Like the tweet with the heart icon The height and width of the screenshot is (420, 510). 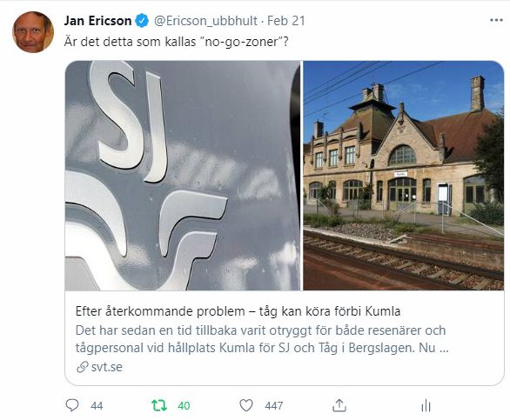click(246, 405)
